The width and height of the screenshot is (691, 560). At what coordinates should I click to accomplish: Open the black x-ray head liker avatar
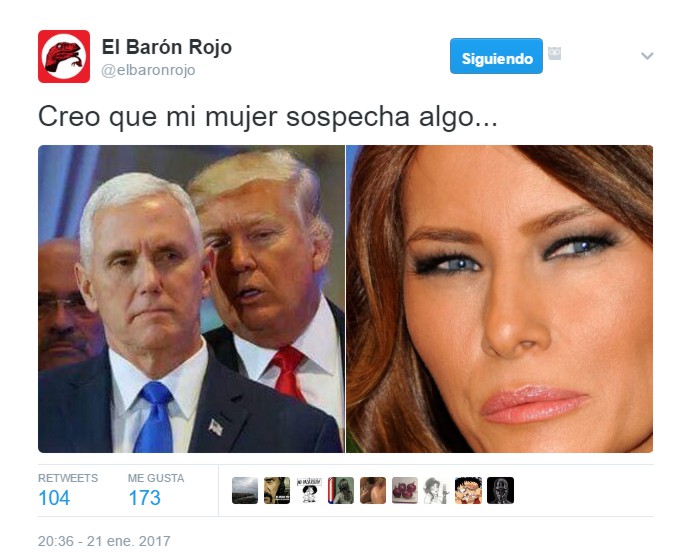click(501, 490)
